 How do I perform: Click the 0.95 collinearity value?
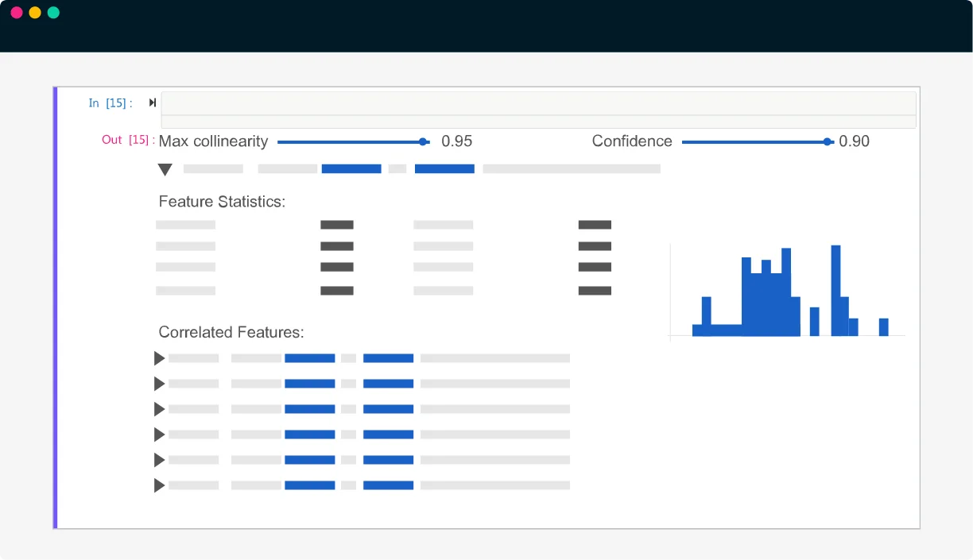pyautogui.click(x=457, y=141)
